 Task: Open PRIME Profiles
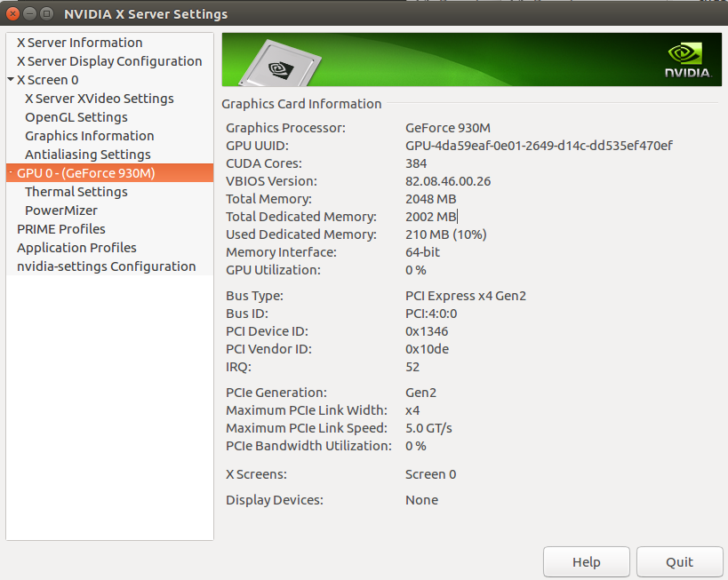pyautogui.click(x=60, y=228)
